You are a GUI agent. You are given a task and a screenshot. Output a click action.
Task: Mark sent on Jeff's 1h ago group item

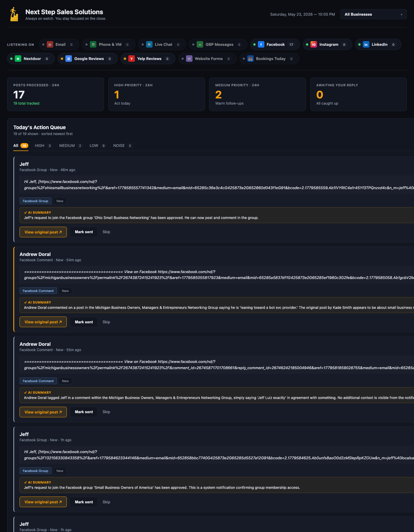(x=84, y=502)
